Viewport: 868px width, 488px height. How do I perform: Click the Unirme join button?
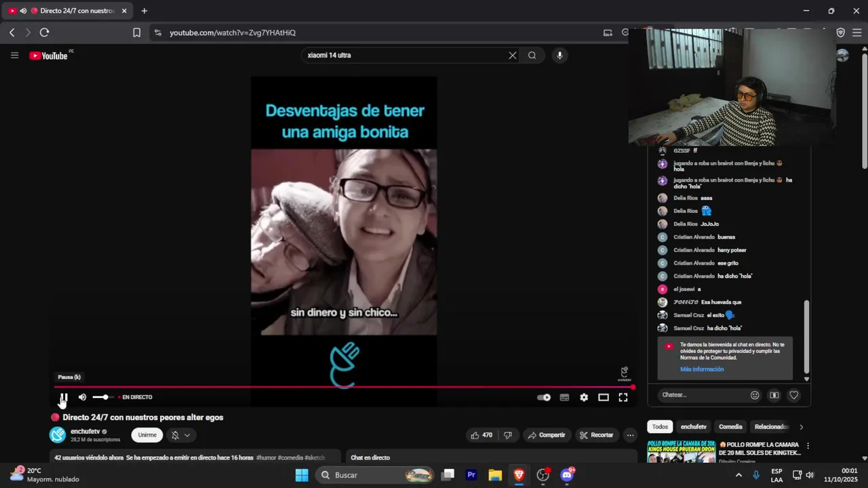pos(147,435)
